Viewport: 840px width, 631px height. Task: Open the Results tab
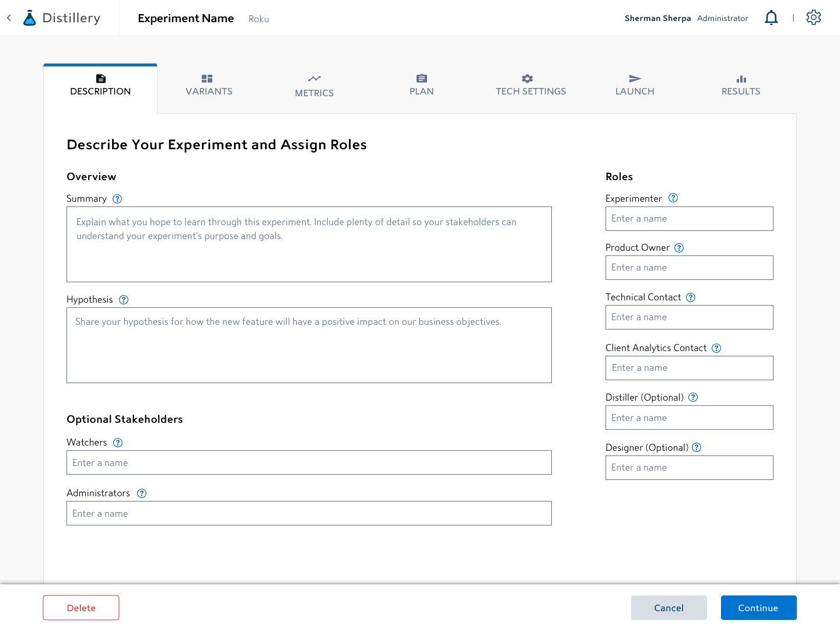click(x=741, y=86)
